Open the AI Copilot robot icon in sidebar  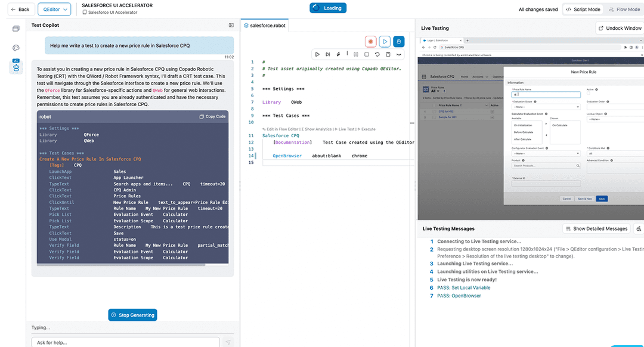pyautogui.click(x=16, y=66)
